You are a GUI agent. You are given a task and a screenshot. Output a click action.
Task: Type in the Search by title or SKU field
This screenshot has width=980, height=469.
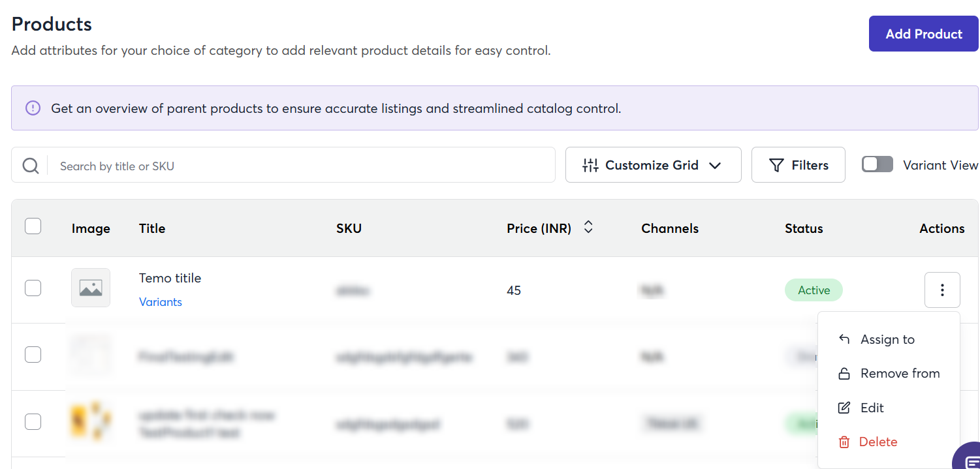click(x=300, y=166)
